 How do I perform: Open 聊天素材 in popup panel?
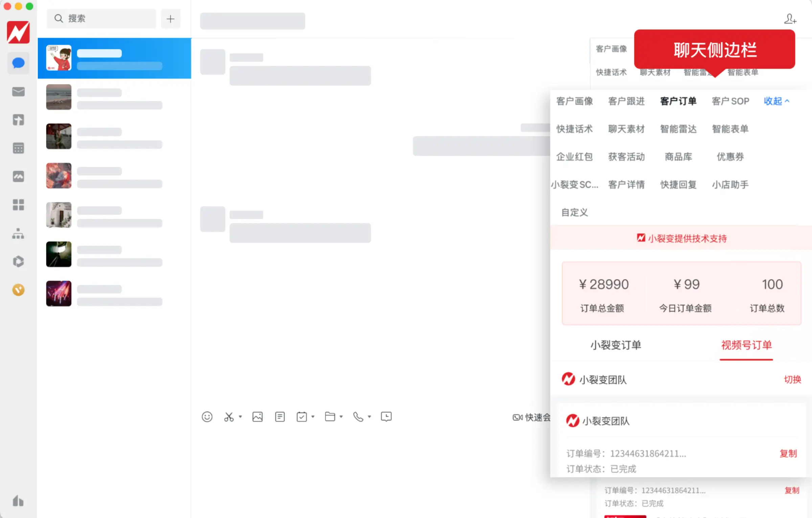tap(626, 129)
